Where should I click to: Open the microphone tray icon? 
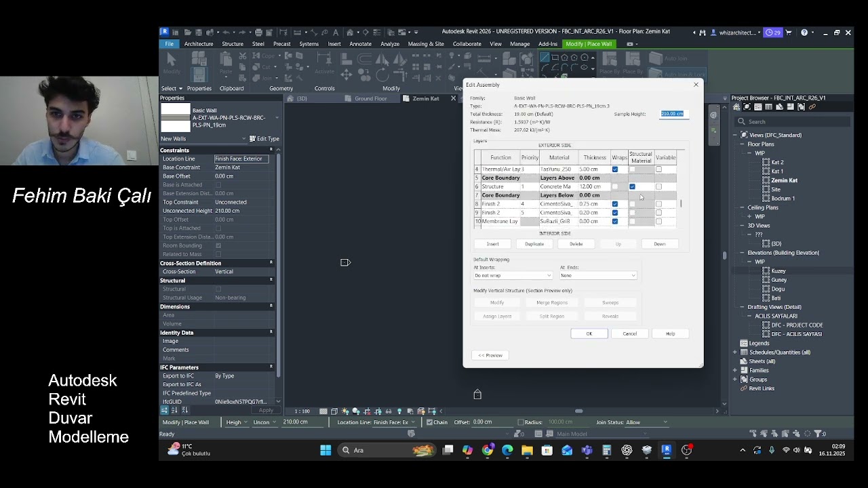click(772, 450)
